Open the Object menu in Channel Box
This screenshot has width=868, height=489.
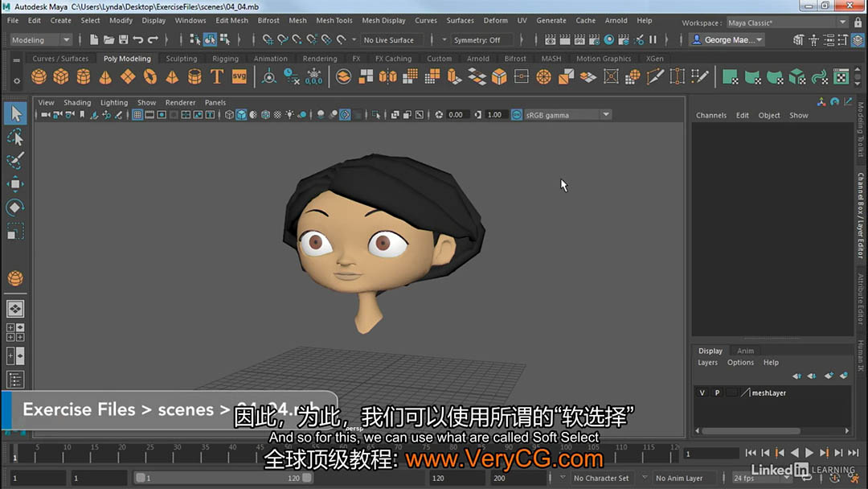pyautogui.click(x=769, y=115)
